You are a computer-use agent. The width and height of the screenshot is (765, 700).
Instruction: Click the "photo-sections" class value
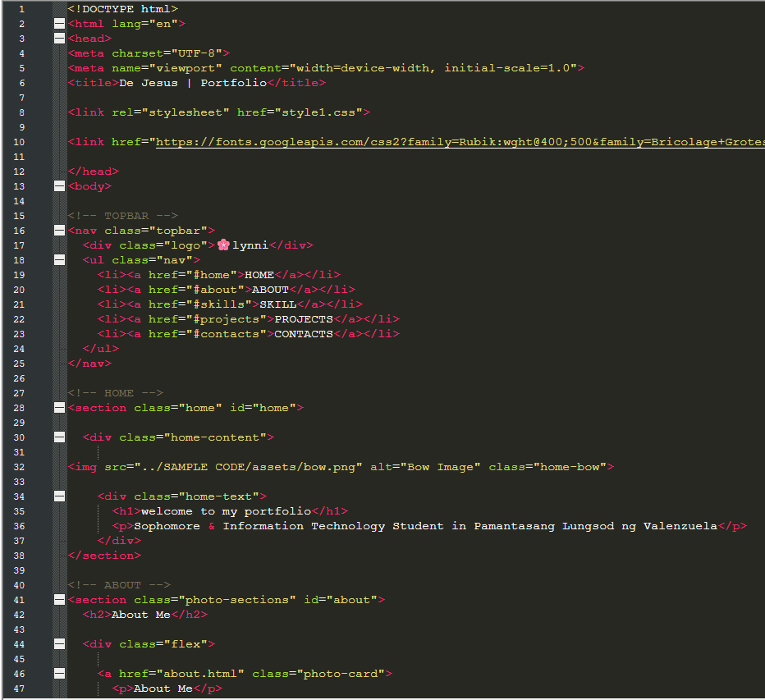point(237,600)
